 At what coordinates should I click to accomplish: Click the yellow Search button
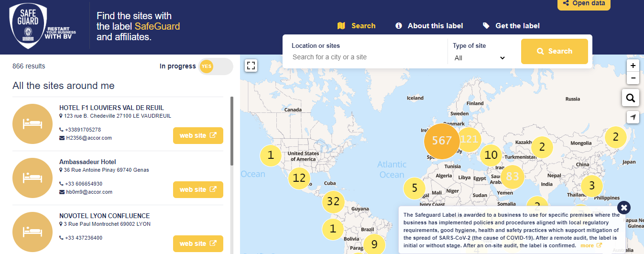coord(554,51)
